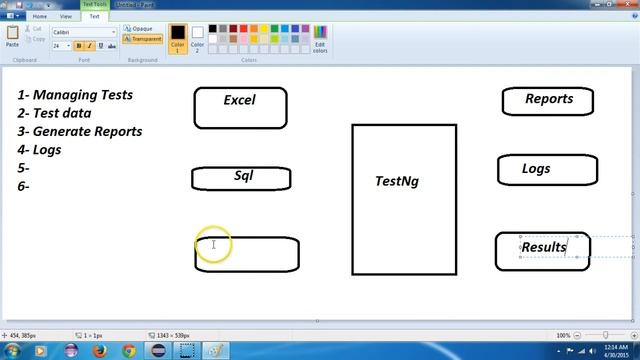Open Eclipse from the taskbar
The width and height of the screenshot is (640, 360).
coord(158,351)
